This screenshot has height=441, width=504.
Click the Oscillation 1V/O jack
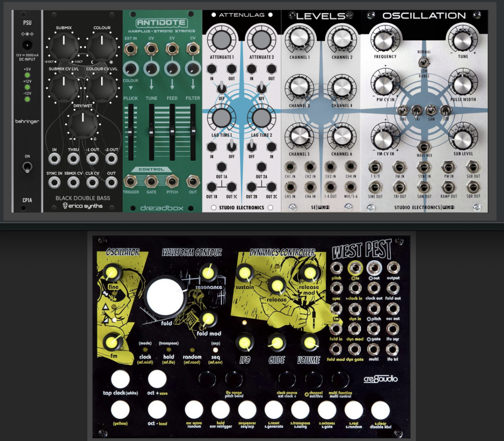pyautogui.click(x=375, y=167)
